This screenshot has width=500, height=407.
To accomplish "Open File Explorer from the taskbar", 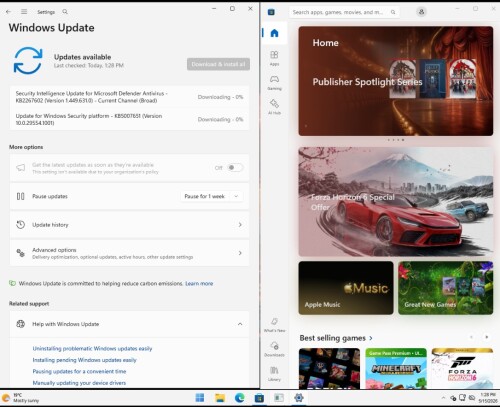I will pos(220,398).
